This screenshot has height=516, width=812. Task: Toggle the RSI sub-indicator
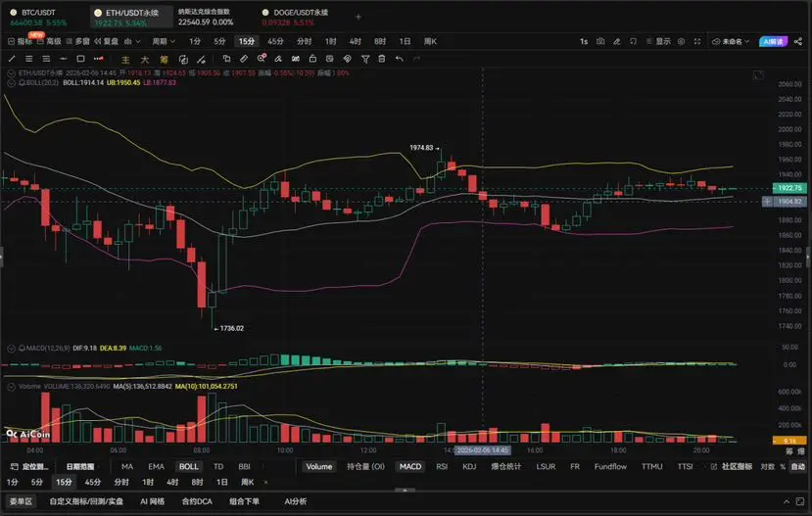pyautogui.click(x=442, y=466)
